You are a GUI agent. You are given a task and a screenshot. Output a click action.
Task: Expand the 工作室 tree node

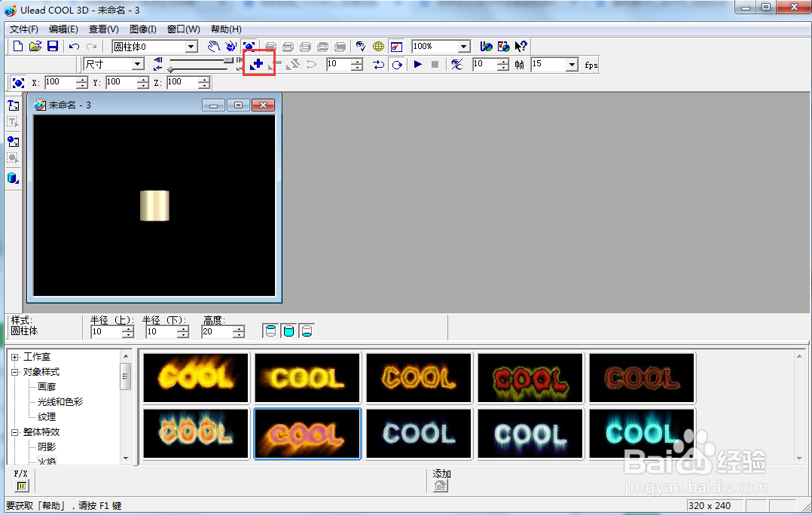[x=15, y=357]
